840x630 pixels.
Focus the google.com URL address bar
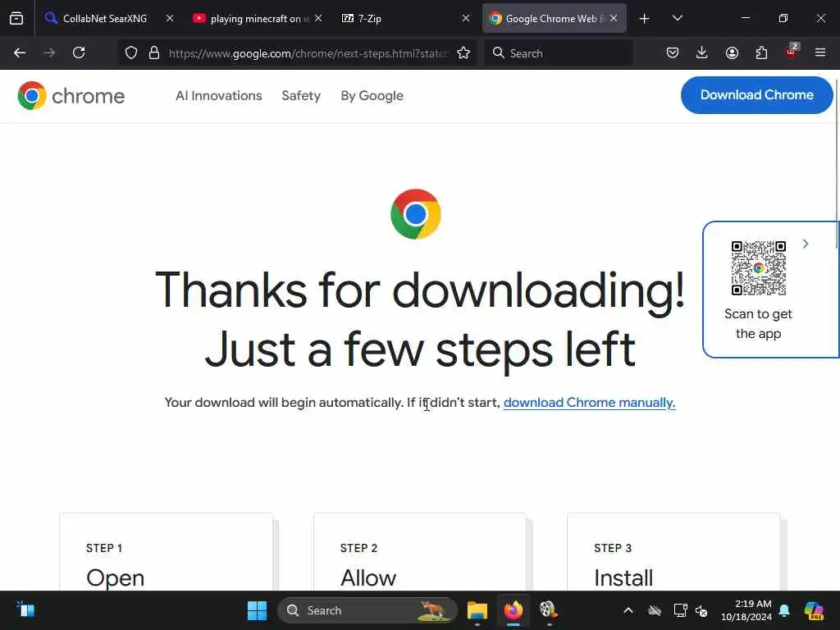pyautogui.click(x=308, y=53)
